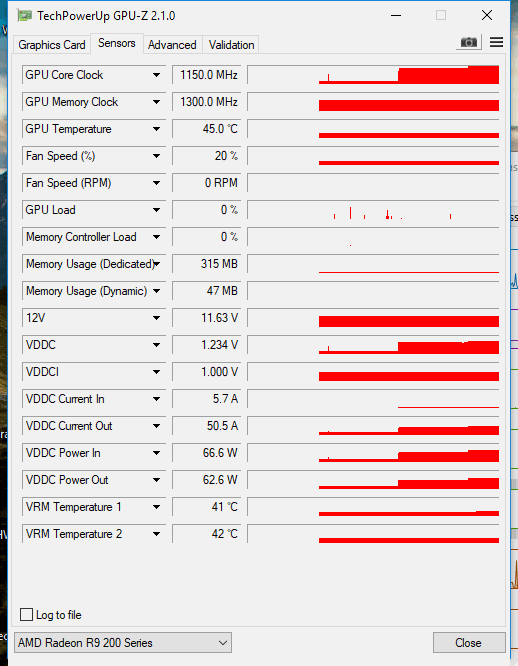Click the GPU Load history graph
The image size is (518, 666).
click(373, 210)
